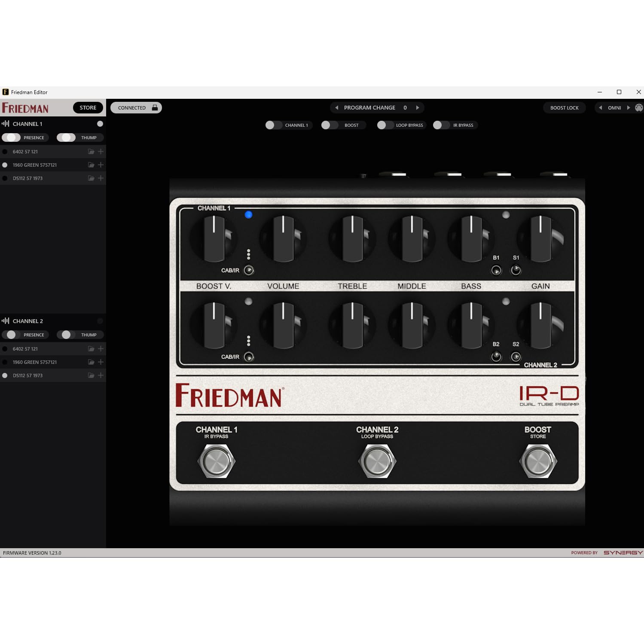Image resolution: width=644 pixels, height=644 pixels.
Task: Click the Channel 1 waveform icon in sidebar
Action: [x=6, y=124]
